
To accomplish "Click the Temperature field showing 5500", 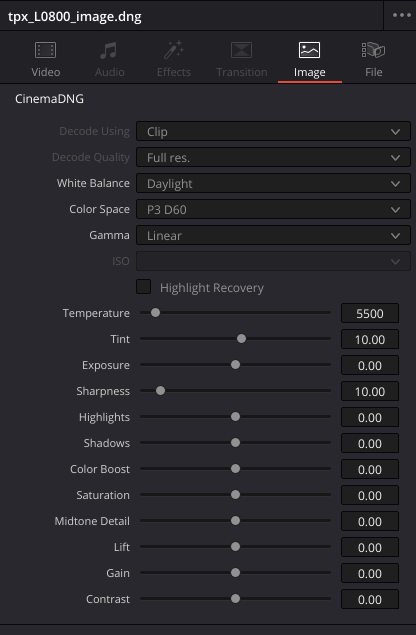I will 370,313.
